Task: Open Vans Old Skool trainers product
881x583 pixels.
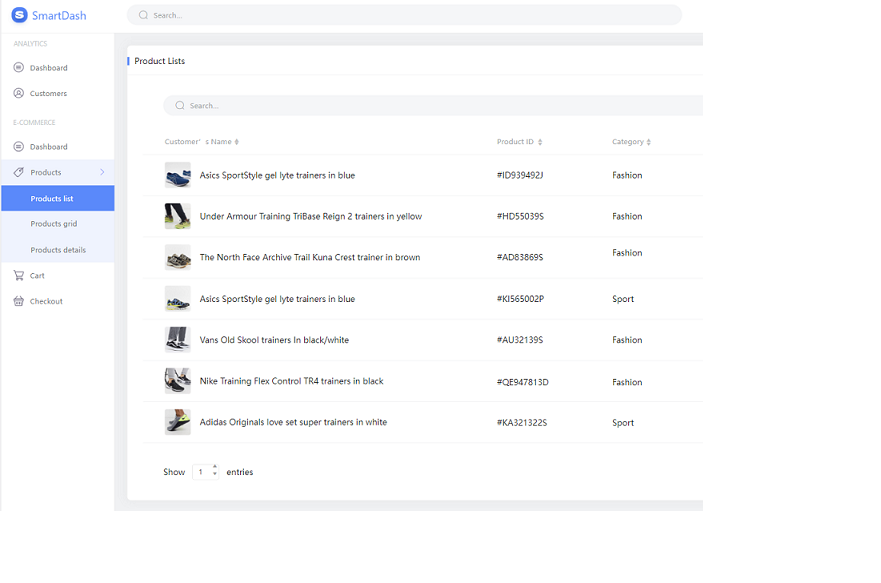Action: [274, 340]
